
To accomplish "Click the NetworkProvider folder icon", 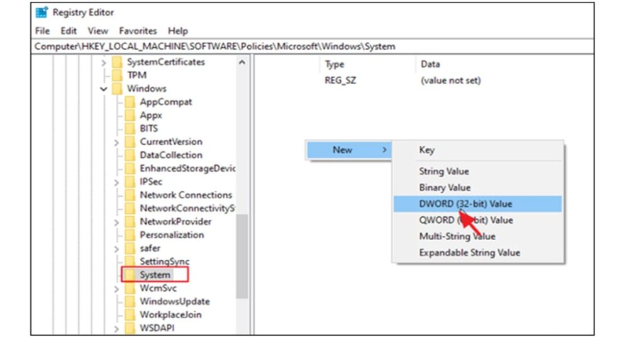I will point(130,222).
